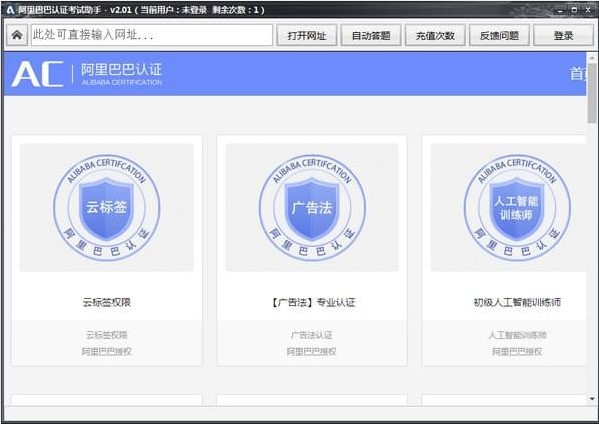Click 阿里巴巴授权 under 人工智能训练师

click(517, 351)
